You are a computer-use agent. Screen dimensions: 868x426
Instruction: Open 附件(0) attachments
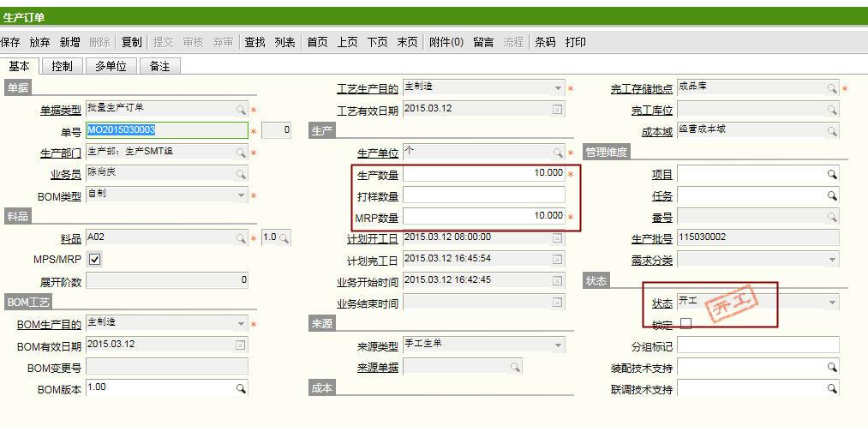tap(446, 42)
